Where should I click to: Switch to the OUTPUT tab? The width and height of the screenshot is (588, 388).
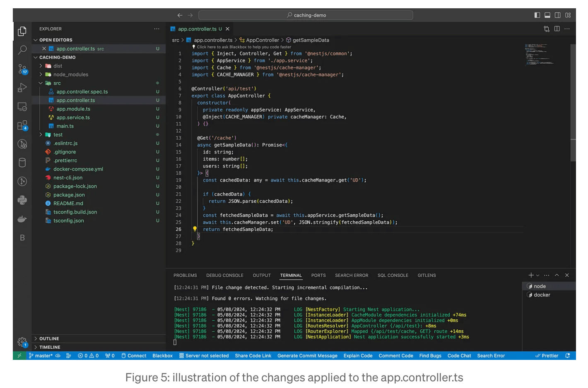(262, 275)
